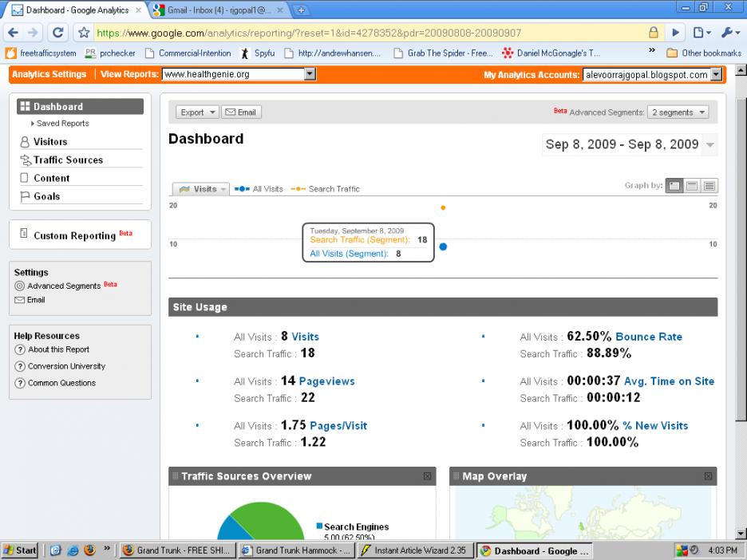The image size is (747, 560).
Task: Click the Pageviews metric link
Action: point(327,381)
